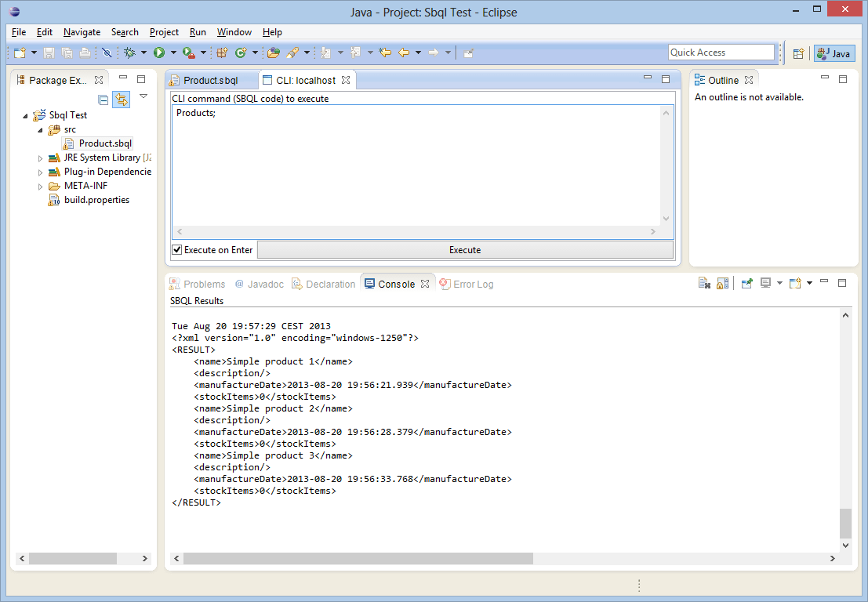Open Package Explorer View Menu triangle
This screenshot has height=602, width=868.
143,96
